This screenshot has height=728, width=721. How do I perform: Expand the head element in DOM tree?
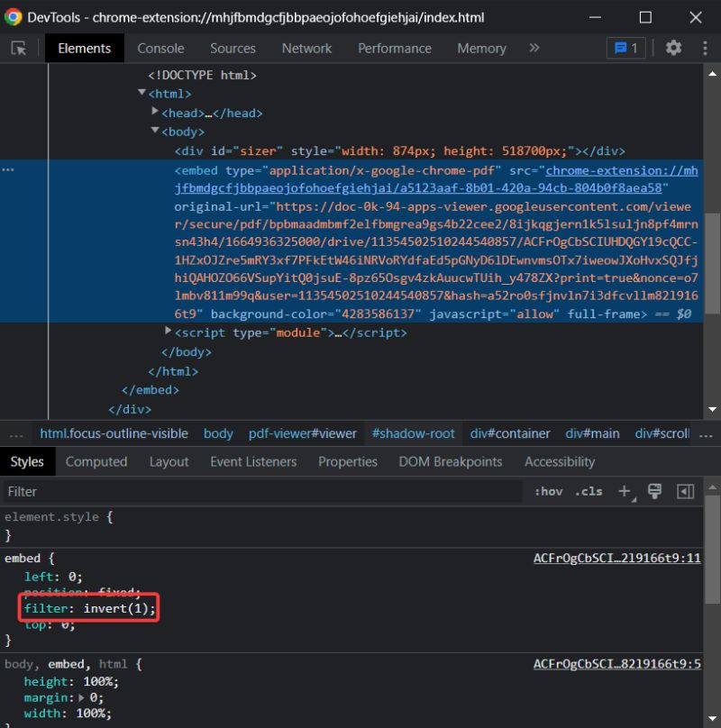pos(155,112)
